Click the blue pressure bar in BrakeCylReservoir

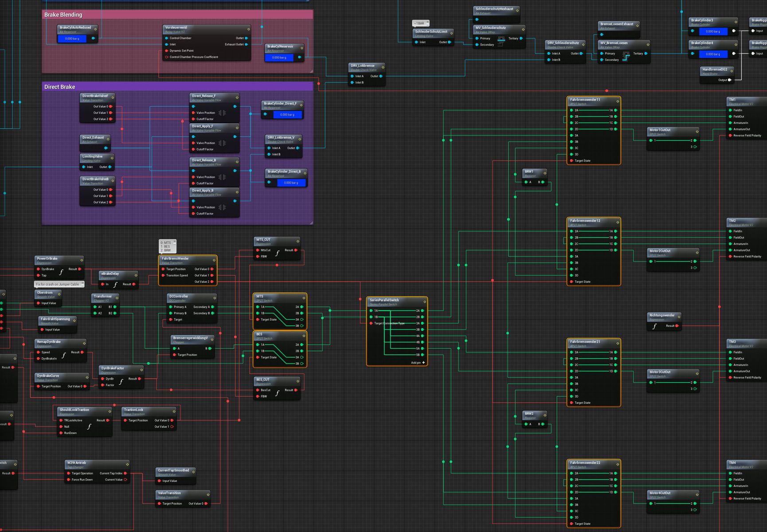coord(279,58)
